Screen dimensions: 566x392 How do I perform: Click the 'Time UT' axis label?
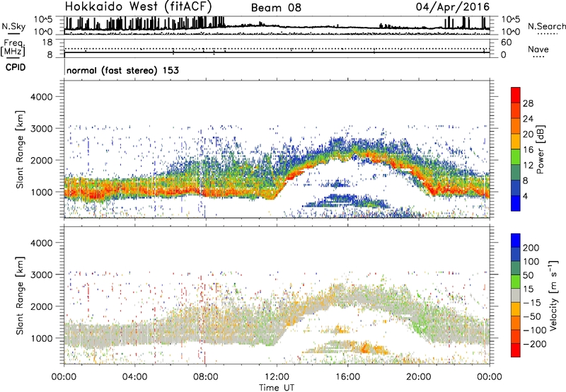click(277, 388)
